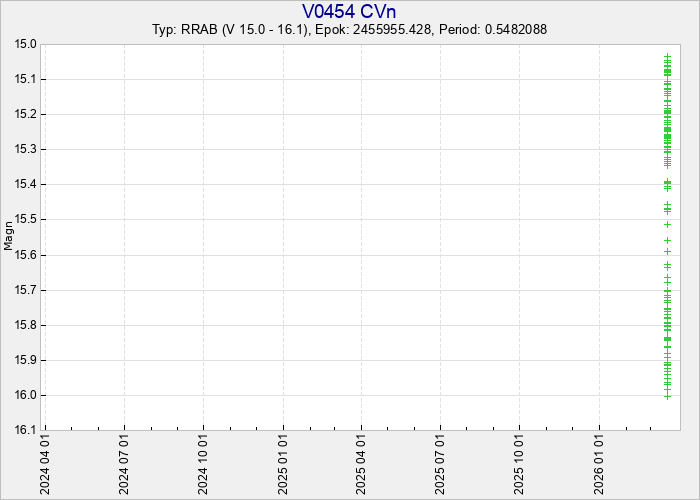Click the 15.8 magnitude tick label
This screenshot has width=700, height=500.
[25, 325]
